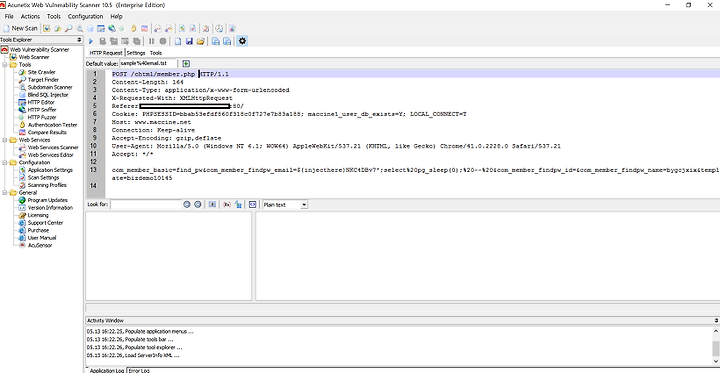The width and height of the screenshot is (720, 373).
Task: Open the User Manual entry
Action: coord(42,238)
